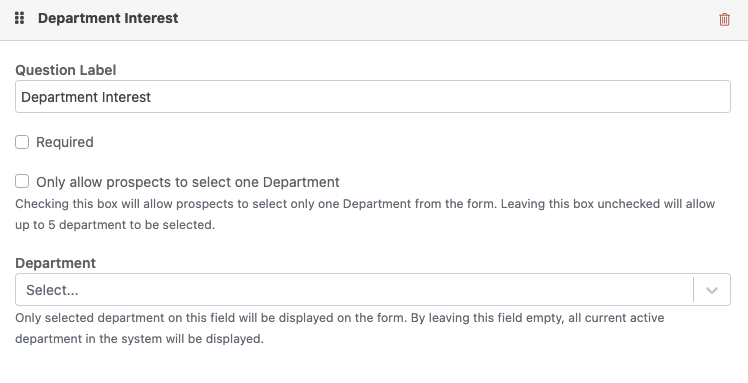This screenshot has width=748, height=383.
Task: Click the Department dropdown chevron arrow
Action: pyautogui.click(x=712, y=290)
